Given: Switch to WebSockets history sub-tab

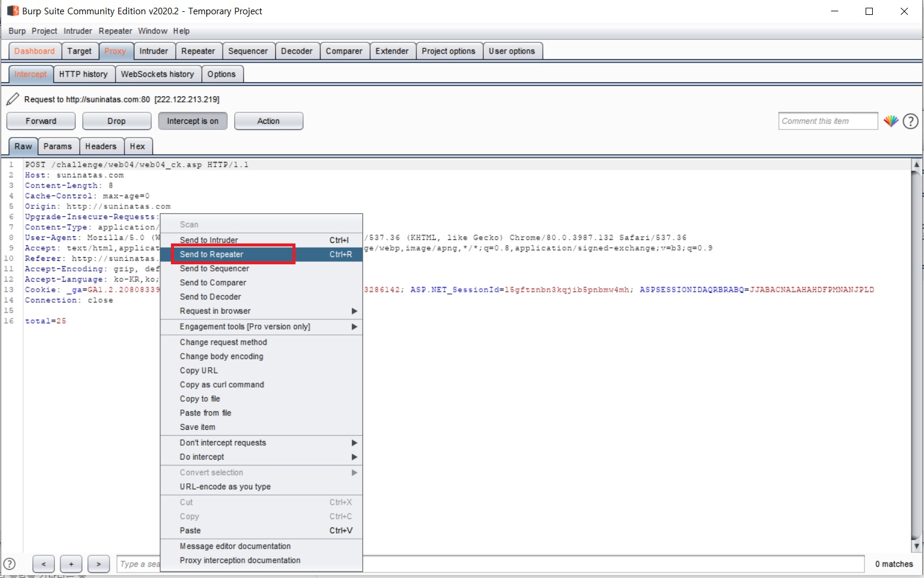Looking at the screenshot, I should pyautogui.click(x=157, y=74).
